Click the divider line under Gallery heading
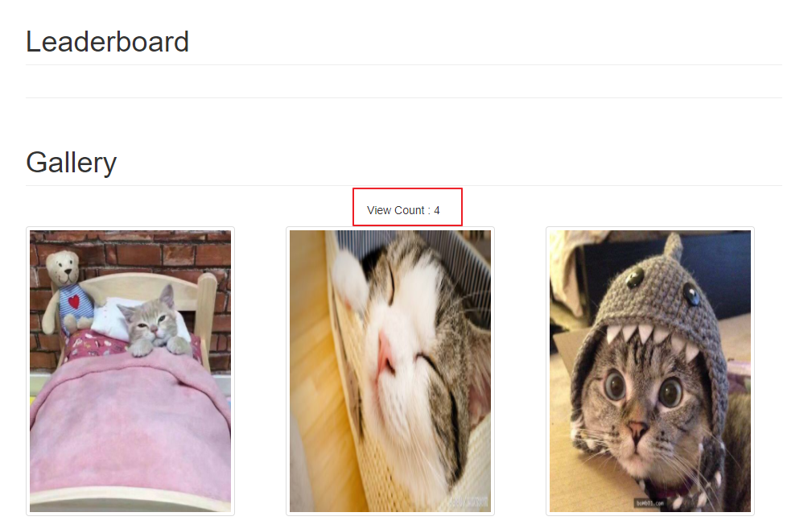The width and height of the screenshot is (812, 529). [x=404, y=185]
